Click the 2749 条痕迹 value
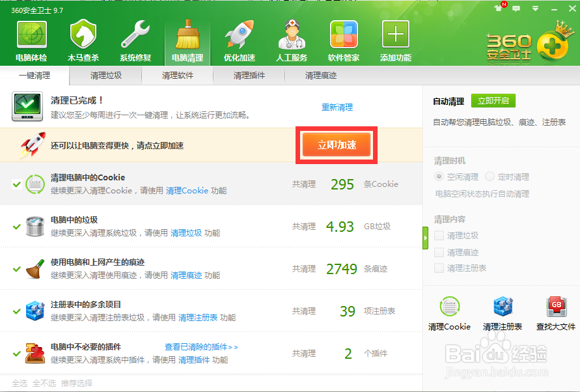This screenshot has height=392, width=580. 341,269
